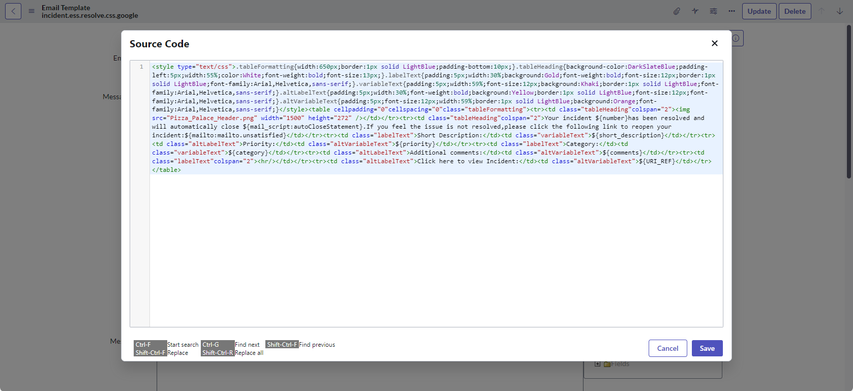Click the personalize form settings icon
Screen dimensions: 853x391
coord(713,11)
